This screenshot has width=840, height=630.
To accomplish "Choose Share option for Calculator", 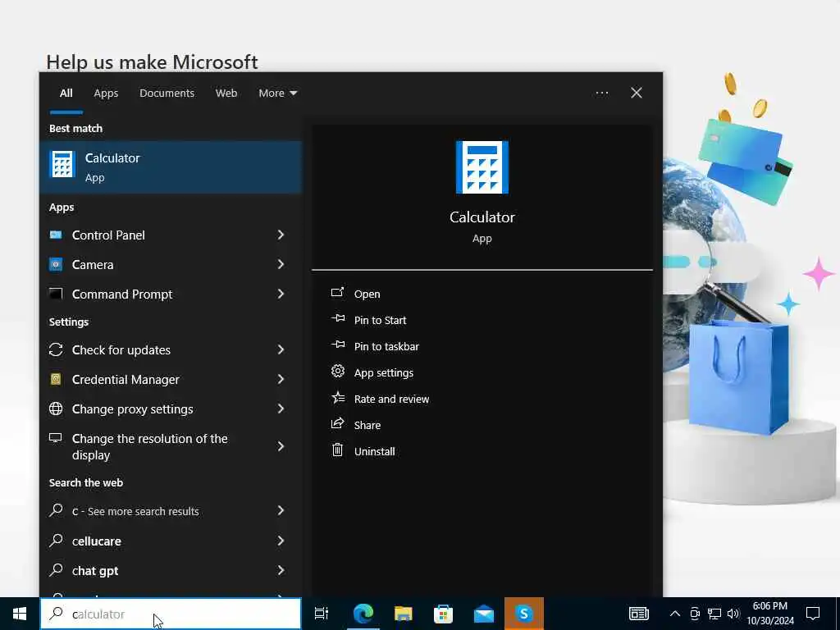I will (x=367, y=426).
